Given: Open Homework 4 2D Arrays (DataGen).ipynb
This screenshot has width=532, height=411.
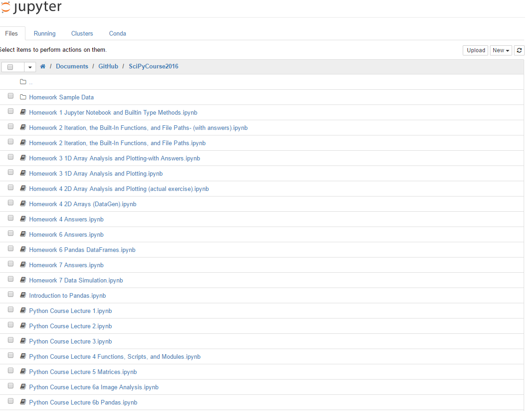Looking at the screenshot, I should point(83,204).
